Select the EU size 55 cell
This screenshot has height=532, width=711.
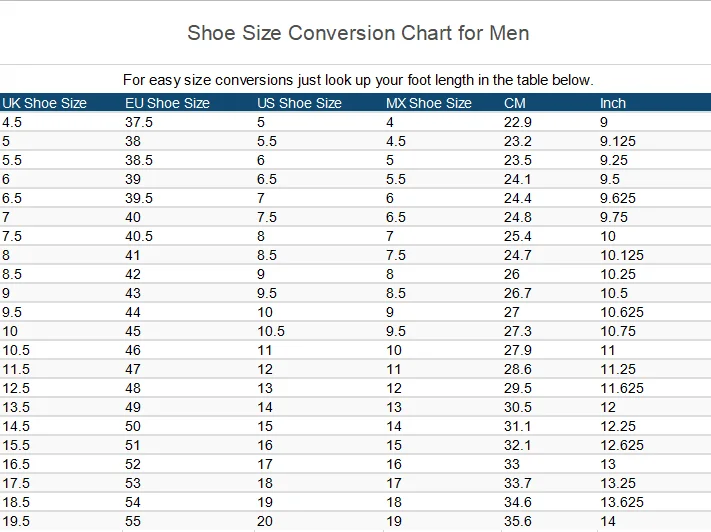133,521
